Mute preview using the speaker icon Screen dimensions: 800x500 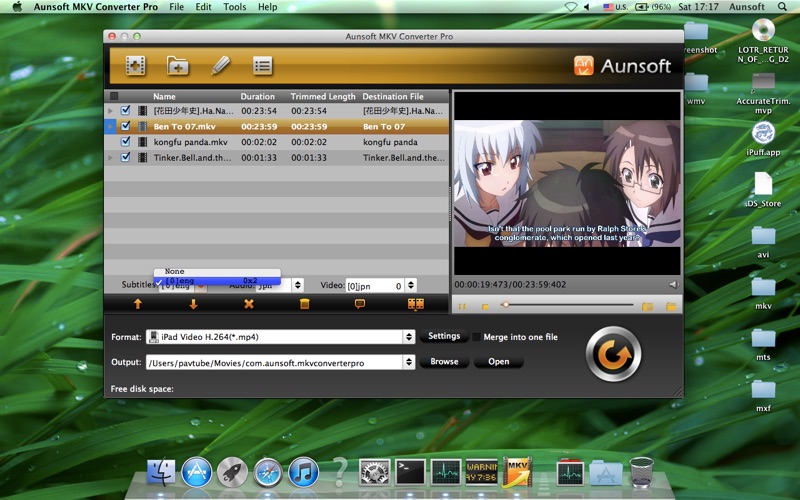pyautogui.click(x=673, y=285)
